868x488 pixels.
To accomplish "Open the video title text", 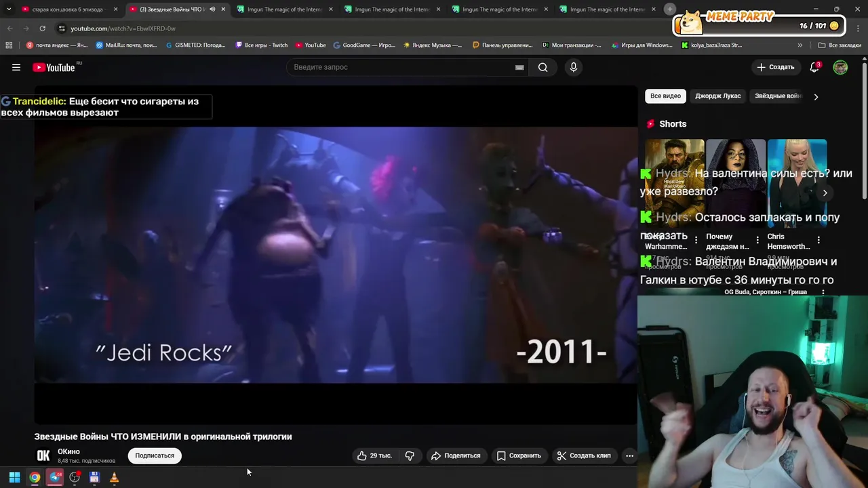I will pyautogui.click(x=163, y=436).
